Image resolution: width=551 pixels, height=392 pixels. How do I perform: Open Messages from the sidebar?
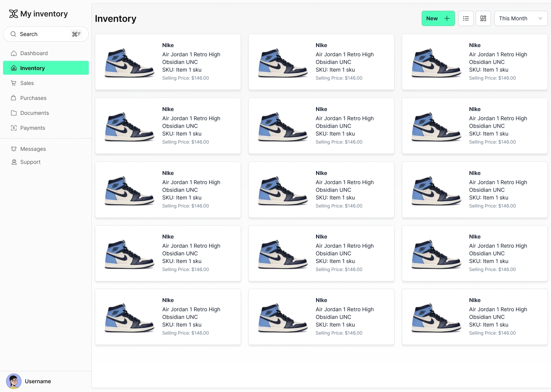[x=46, y=149]
